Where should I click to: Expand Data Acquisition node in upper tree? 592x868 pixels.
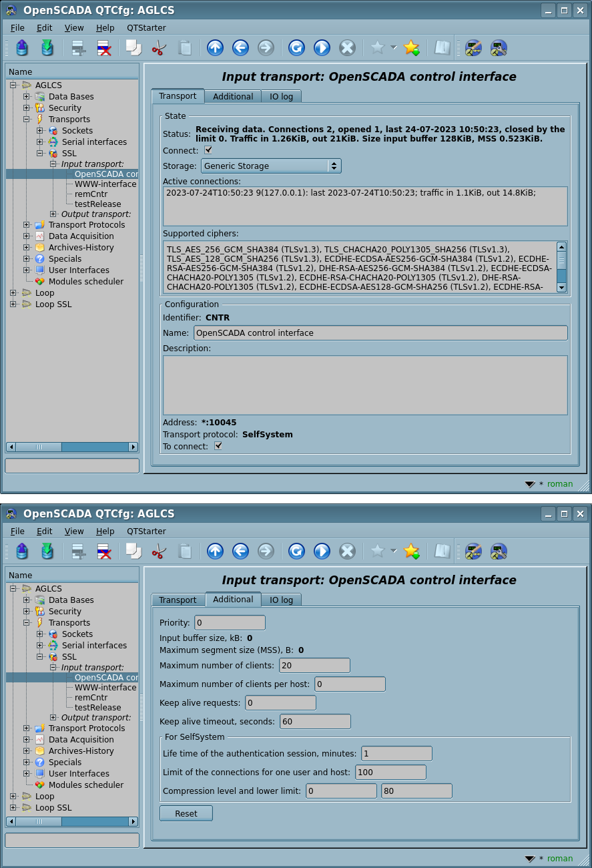(x=27, y=236)
